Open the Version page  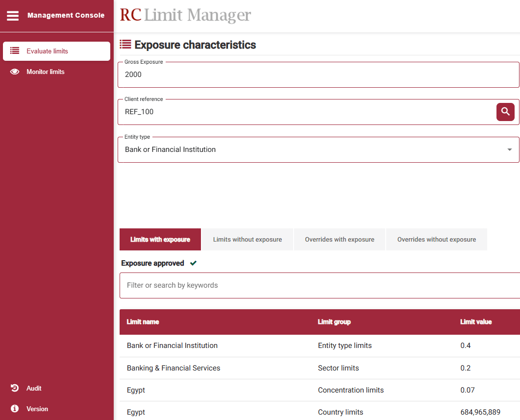click(37, 409)
